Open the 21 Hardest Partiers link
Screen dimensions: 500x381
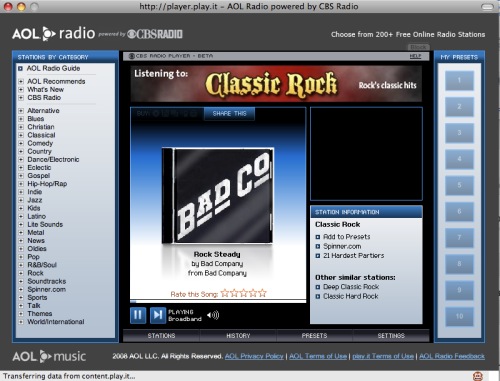click(354, 256)
